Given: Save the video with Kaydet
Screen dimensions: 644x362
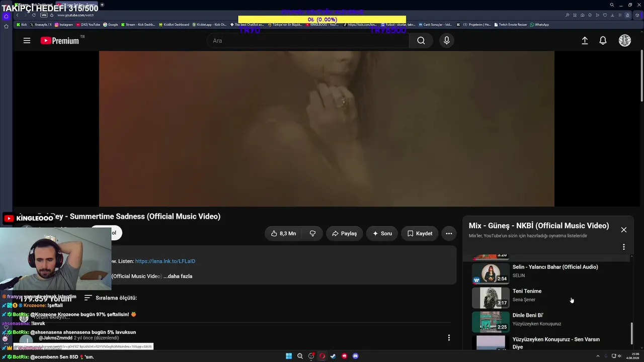Looking at the screenshot, I should (x=420, y=233).
